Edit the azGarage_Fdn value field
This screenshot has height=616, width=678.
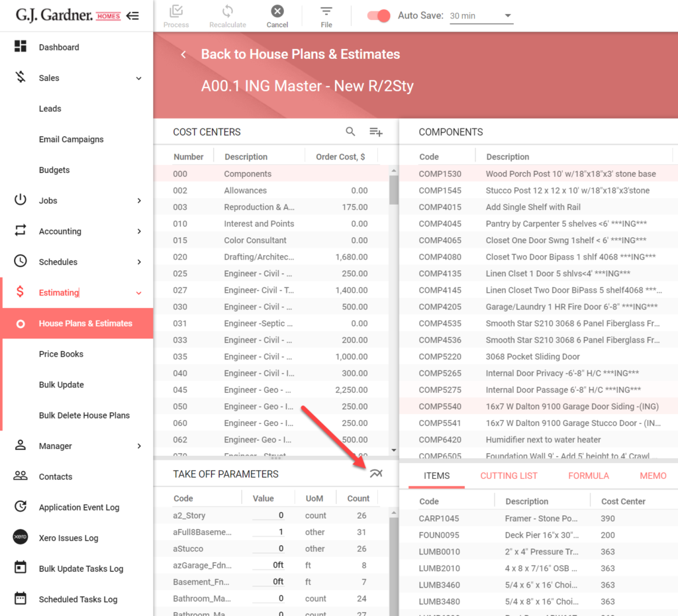(x=268, y=565)
